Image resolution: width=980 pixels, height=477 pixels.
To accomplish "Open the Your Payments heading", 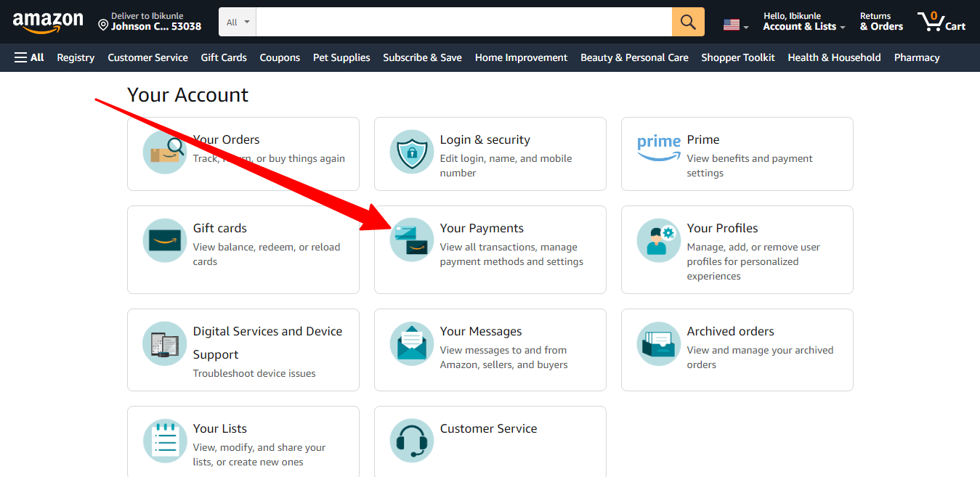I will coord(482,228).
